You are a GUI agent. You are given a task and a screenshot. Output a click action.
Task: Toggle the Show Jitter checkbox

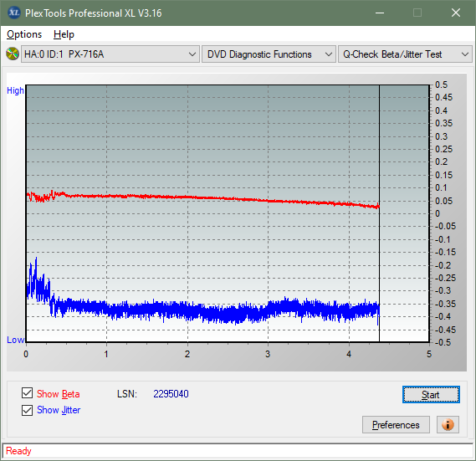pyautogui.click(x=27, y=410)
